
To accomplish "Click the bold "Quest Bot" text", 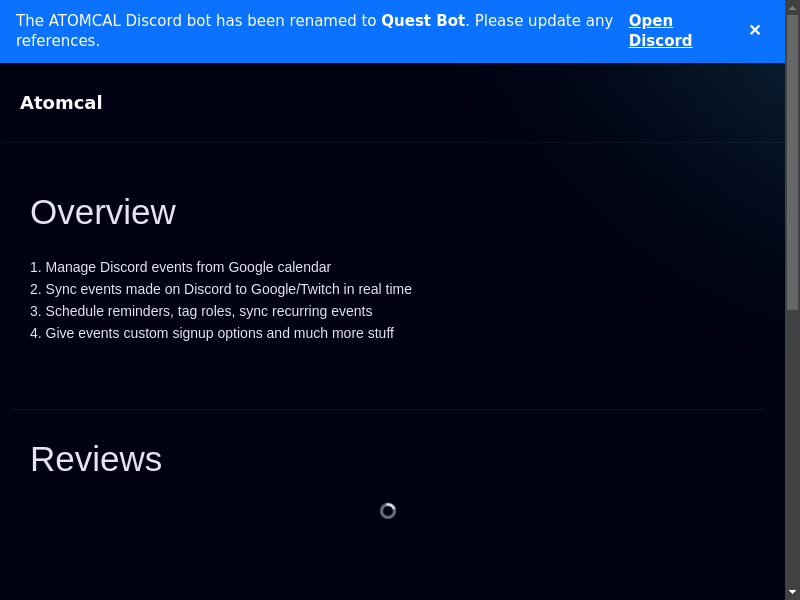I will click(x=422, y=21).
